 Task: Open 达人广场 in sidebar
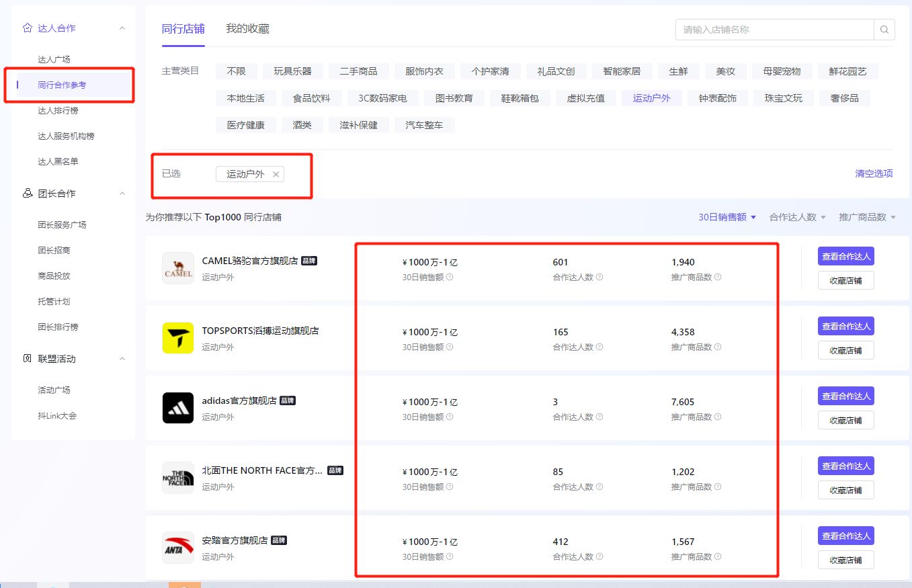tap(54, 60)
